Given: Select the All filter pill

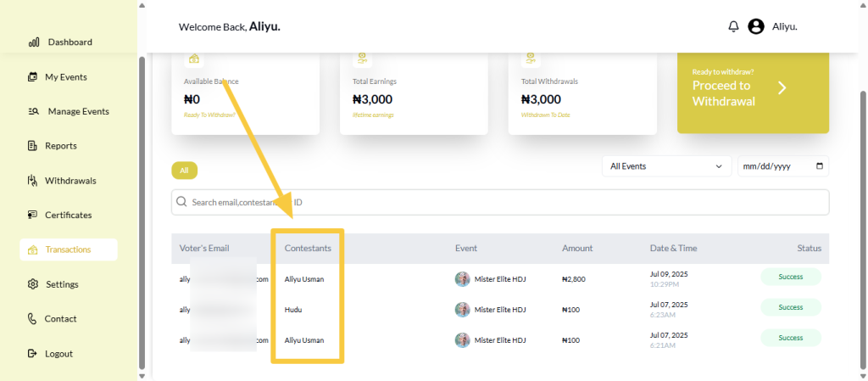Looking at the screenshot, I should (x=184, y=171).
